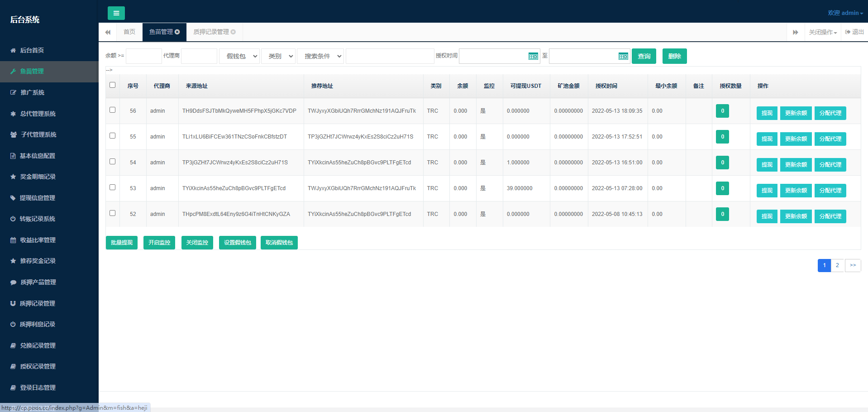The width and height of the screenshot is (868, 412).
Task: Toggle the sidebar with the hamburger menu icon
Action: coord(116,13)
